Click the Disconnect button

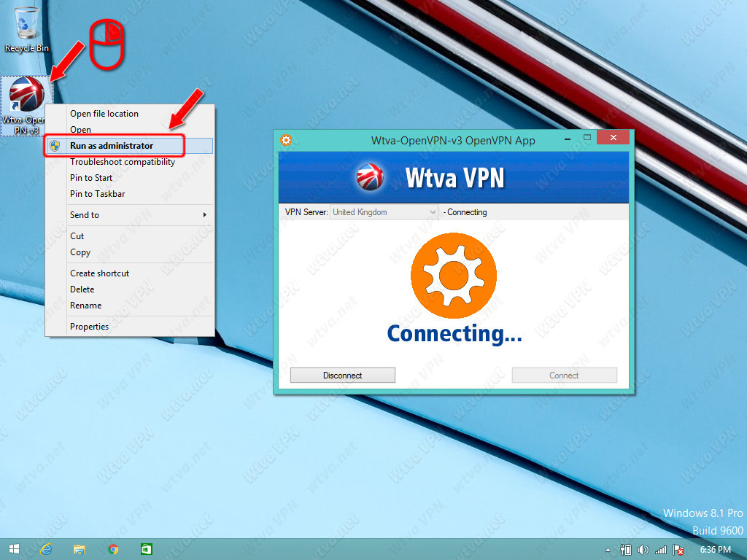[343, 376]
